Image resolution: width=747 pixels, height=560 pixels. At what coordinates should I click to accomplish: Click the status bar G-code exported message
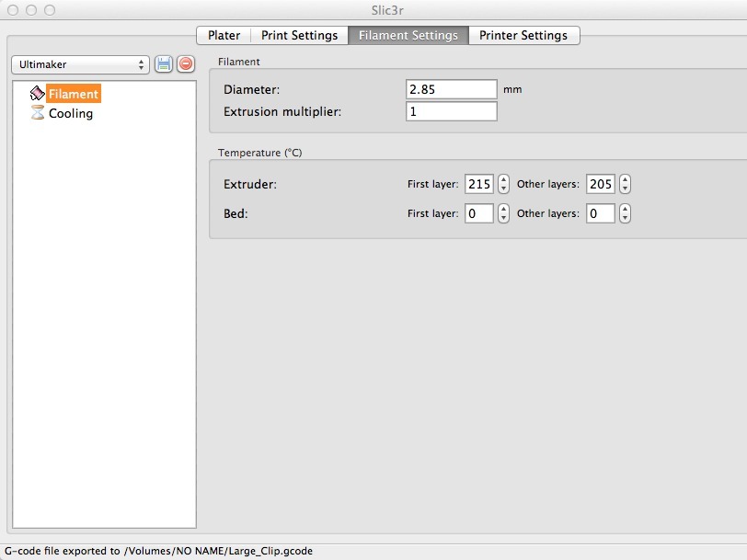(158, 551)
